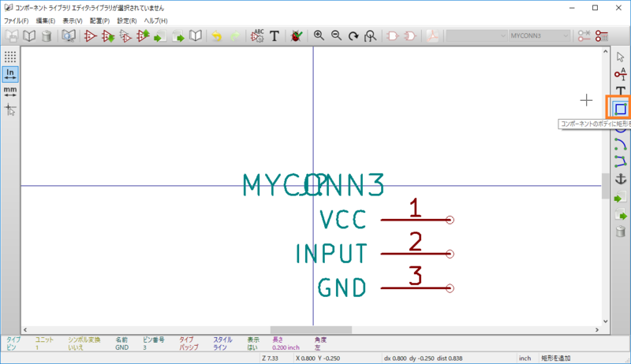The height and width of the screenshot is (364, 631).
Task: Toggle the cursor shape crosshair icon
Action: [10, 110]
